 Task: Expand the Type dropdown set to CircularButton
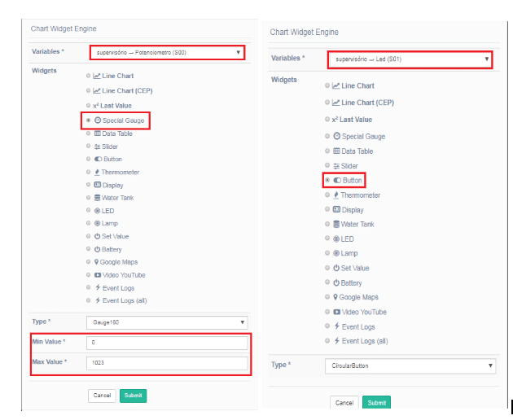(x=410, y=365)
